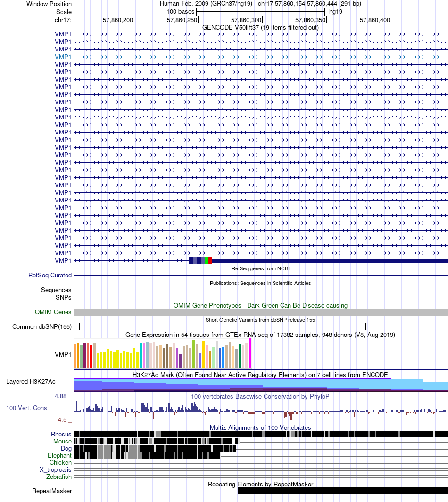The image size is (448, 502).
Task: Click the chr17:57,860,154-57,860,444 position text
Action: tap(309, 4)
